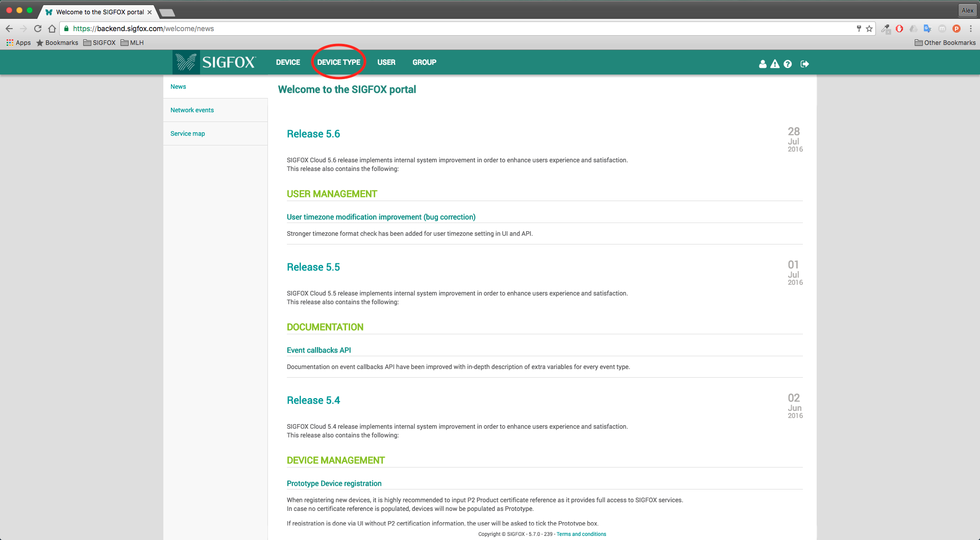980x540 pixels.
Task: Select the Welcome to the SIGFOX portal tab
Action: (98, 12)
